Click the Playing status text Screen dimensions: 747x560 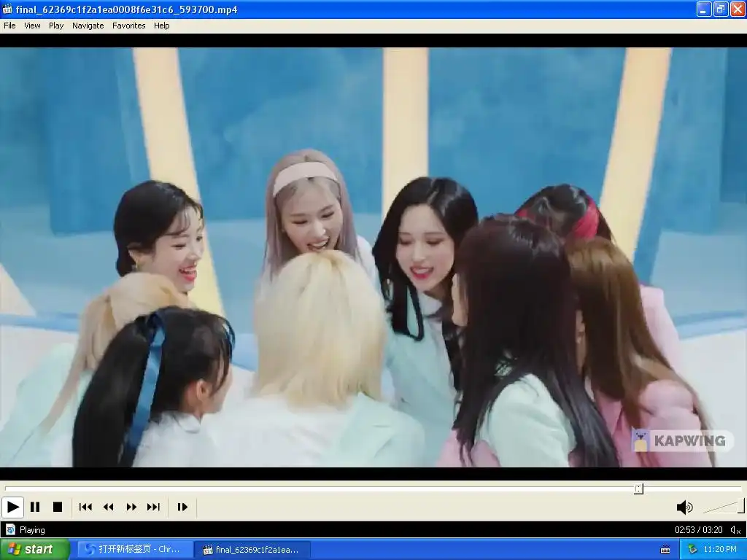point(32,530)
